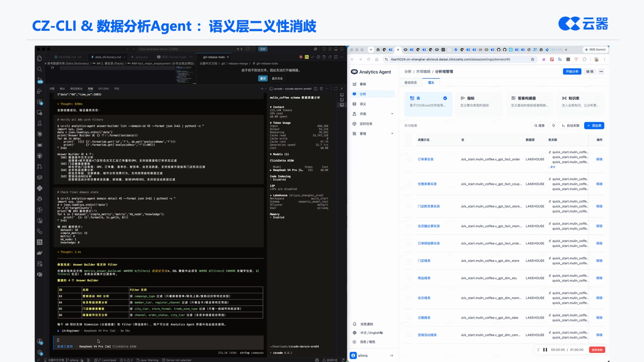Click the Claude Code spark icon in editor toolbar
Viewport: 644px width, 362px height.
coord(301,57)
